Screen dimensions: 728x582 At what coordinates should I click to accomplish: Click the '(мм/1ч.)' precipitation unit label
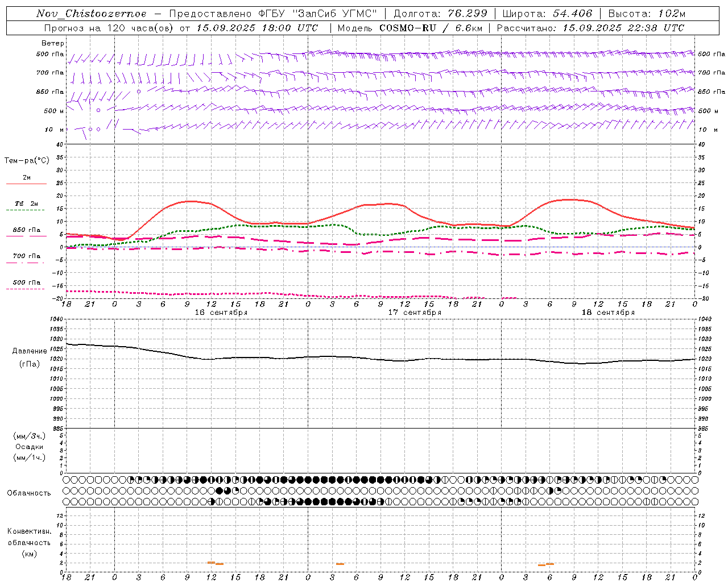coord(30,458)
